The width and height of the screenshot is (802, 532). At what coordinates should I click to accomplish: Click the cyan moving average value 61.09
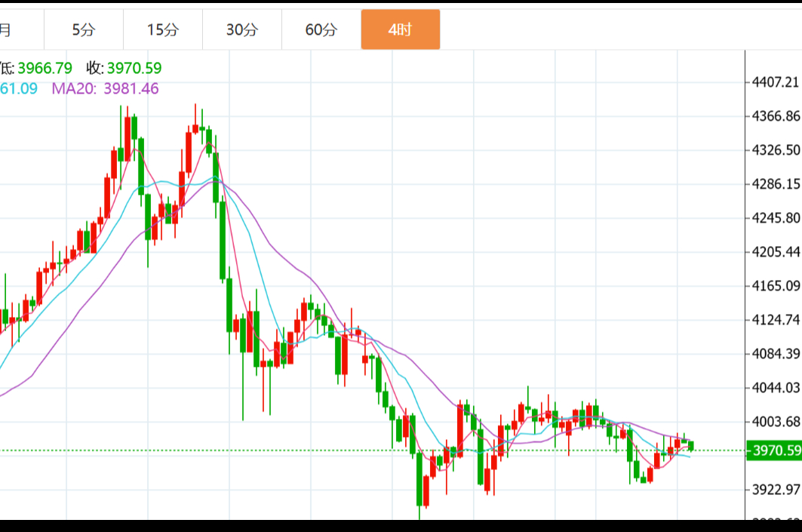(x=19, y=88)
